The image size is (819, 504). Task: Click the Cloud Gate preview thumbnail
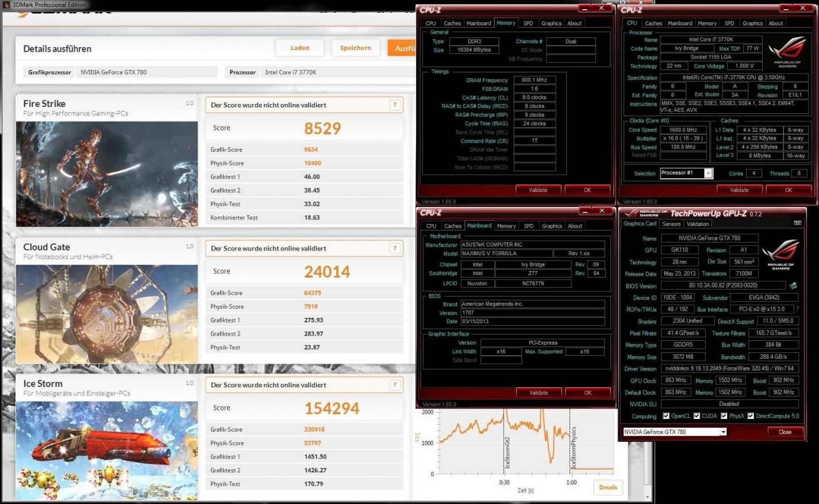click(107, 314)
